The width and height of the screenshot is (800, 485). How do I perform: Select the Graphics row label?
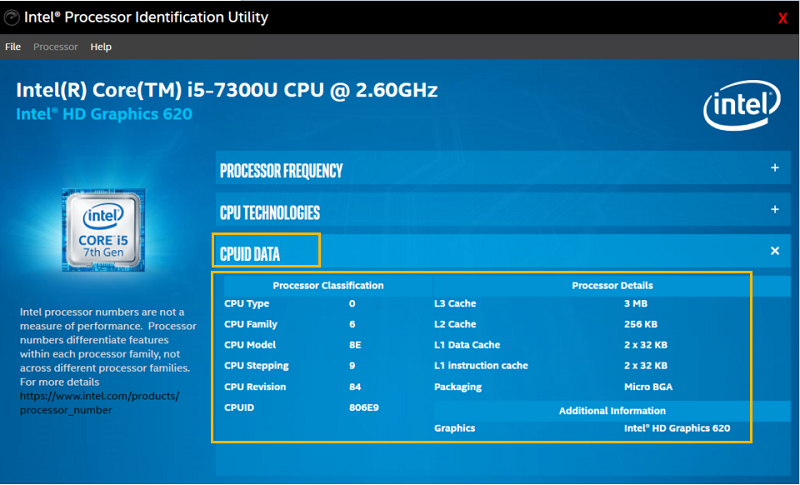pos(455,428)
